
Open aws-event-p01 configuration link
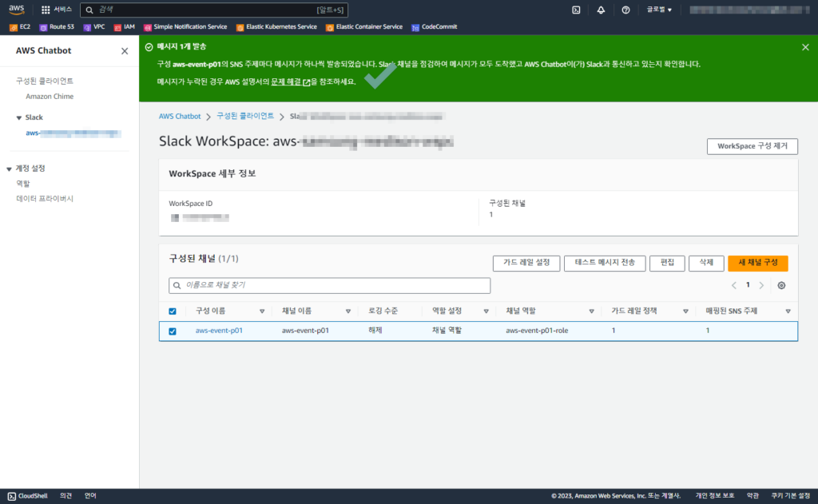pos(219,331)
